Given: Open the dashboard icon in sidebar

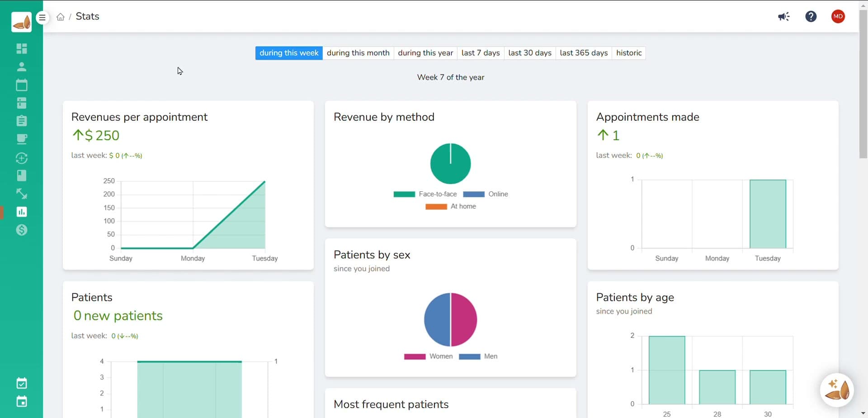Looking at the screenshot, I should [x=21, y=48].
